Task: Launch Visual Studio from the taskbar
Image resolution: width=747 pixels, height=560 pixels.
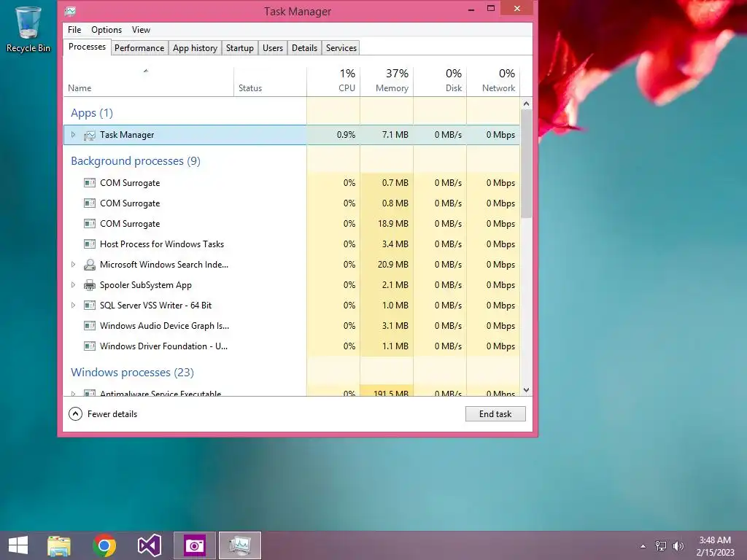Action: click(x=149, y=545)
